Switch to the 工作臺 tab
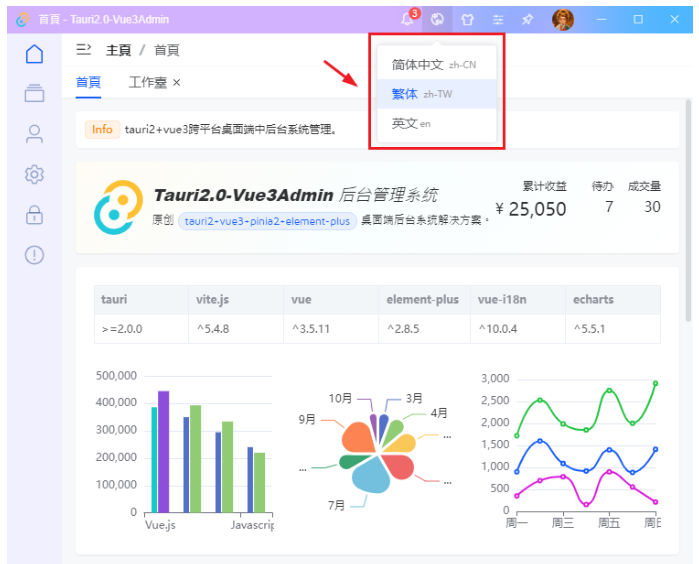This screenshot has width=699, height=564. tap(148, 82)
